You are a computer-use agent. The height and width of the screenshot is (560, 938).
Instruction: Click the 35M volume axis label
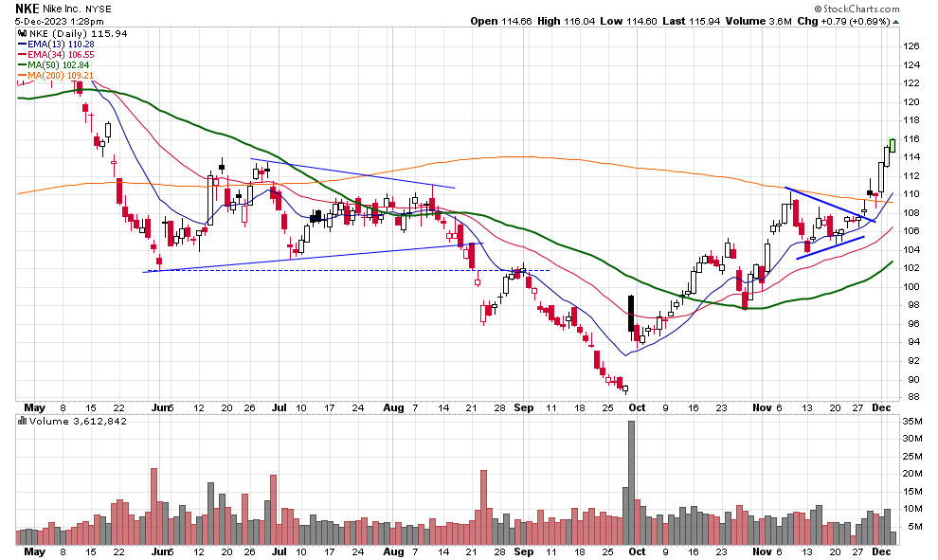(912, 422)
